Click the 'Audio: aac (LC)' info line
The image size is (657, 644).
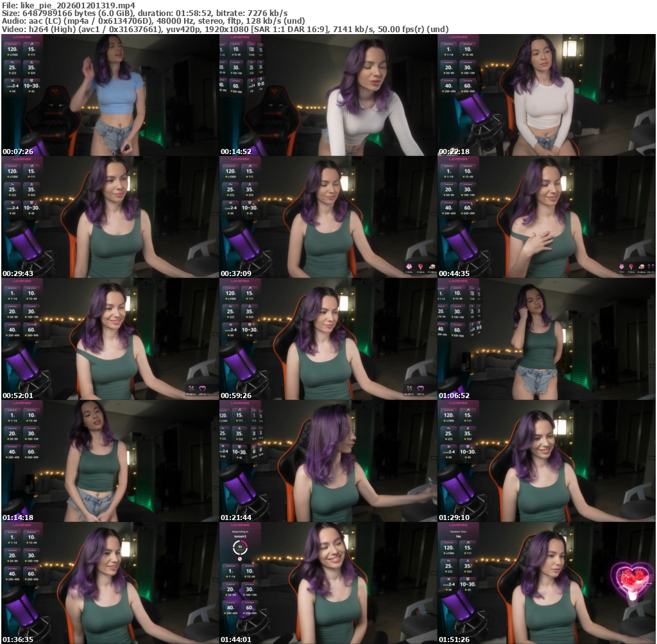(x=153, y=21)
